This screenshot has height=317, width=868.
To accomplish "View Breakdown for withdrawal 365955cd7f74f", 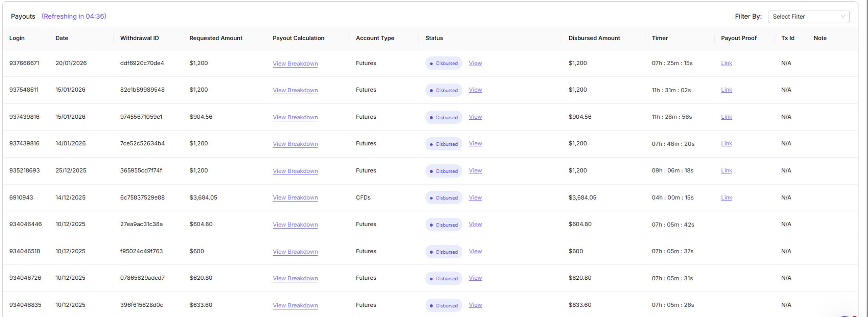I will 295,171.
